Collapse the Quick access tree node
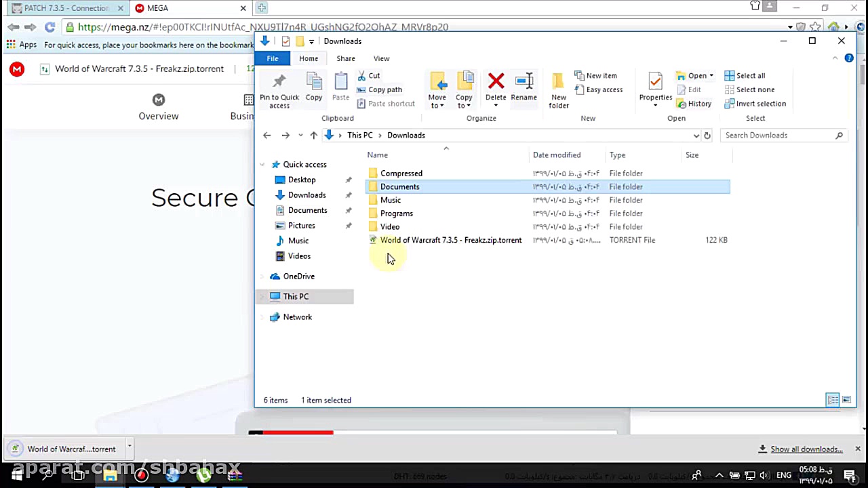This screenshot has width=868, height=488. (x=262, y=165)
